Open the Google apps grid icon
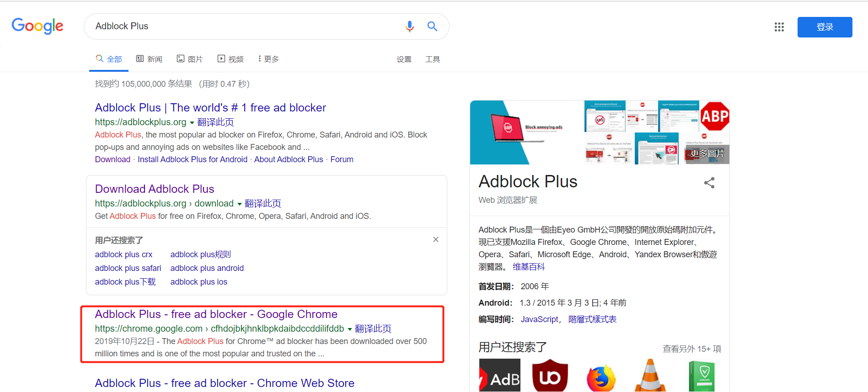 (779, 27)
